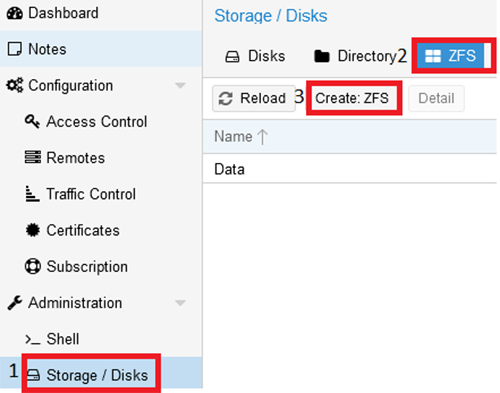This screenshot has width=500, height=393.
Task: Click the Administration wrench icon
Action: pyautogui.click(x=15, y=303)
